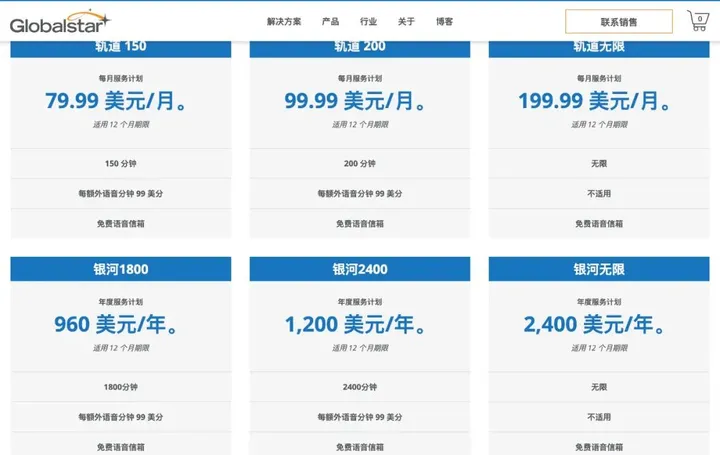Click 免费语音信箱 in 轨道无限 plan

(x=599, y=224)
